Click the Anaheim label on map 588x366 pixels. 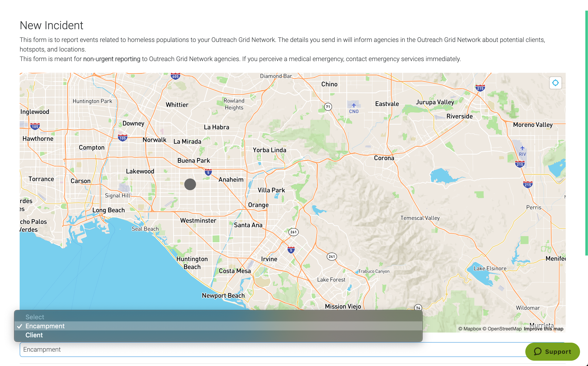pyautogui.click(x=231, y=180)
